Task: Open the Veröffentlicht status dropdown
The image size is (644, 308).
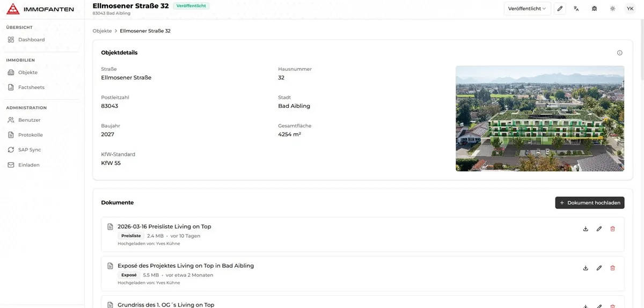Action: pos(527,9)
